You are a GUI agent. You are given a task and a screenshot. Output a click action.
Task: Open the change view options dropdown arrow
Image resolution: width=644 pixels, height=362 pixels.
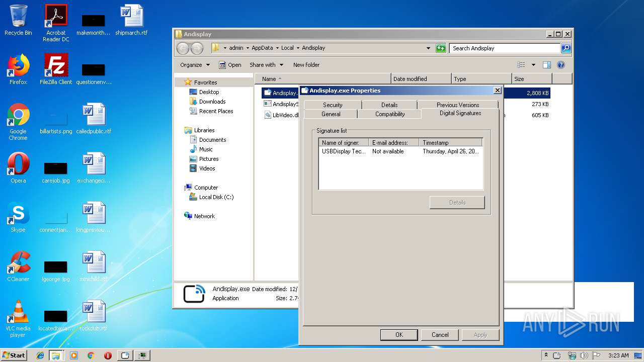tap(533, 65)
